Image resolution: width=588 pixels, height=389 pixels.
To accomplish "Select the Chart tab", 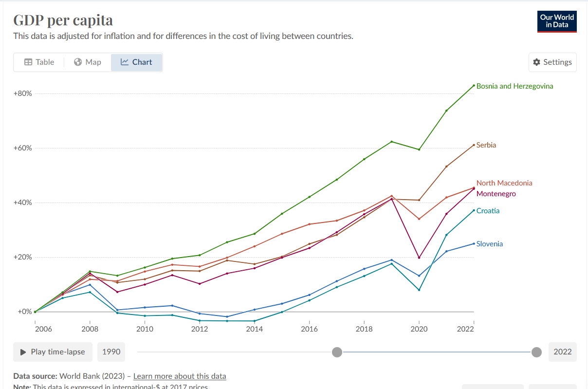I will coord(136,62).
